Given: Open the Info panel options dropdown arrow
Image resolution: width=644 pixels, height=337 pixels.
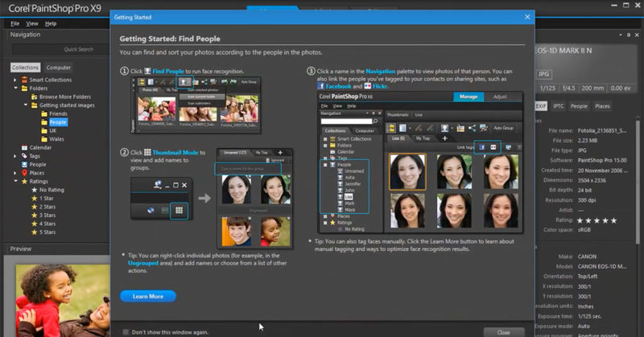Looking at the screenshot, I should click(x=620, y=35).
